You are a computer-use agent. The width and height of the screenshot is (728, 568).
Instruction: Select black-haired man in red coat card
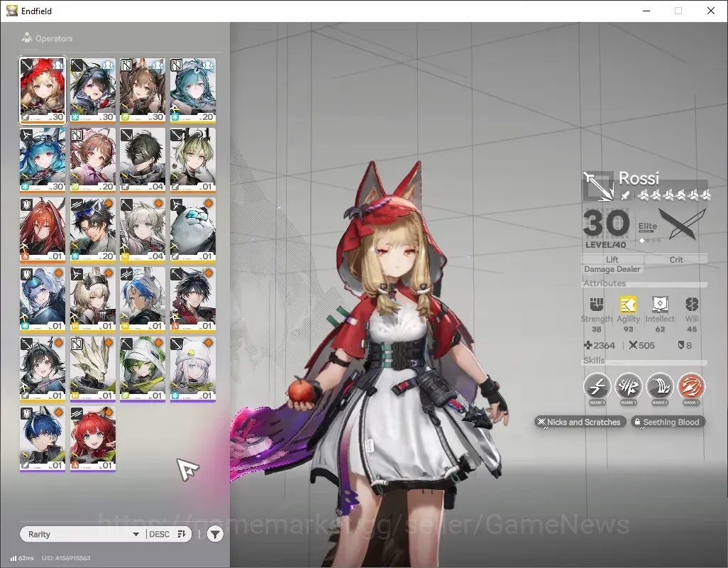193,300
